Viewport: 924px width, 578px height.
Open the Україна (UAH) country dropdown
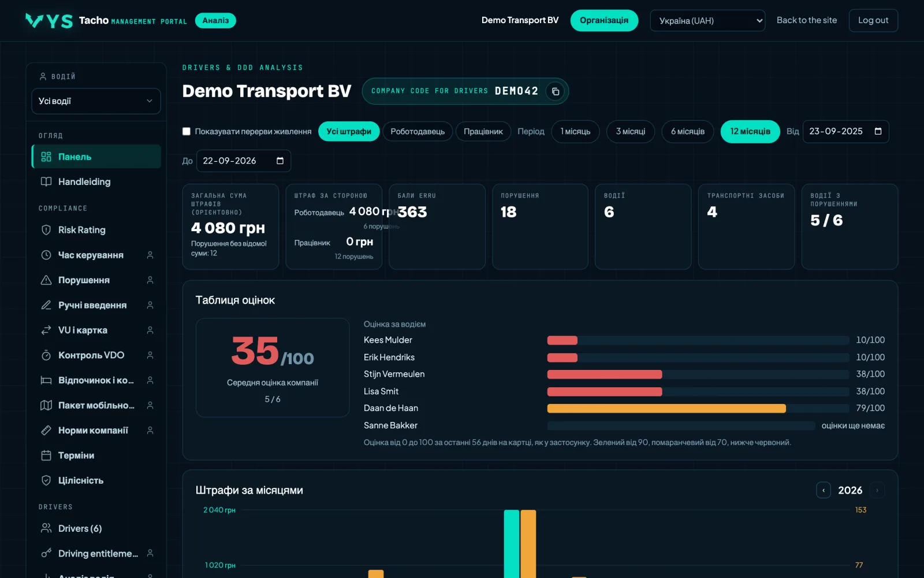707,20
